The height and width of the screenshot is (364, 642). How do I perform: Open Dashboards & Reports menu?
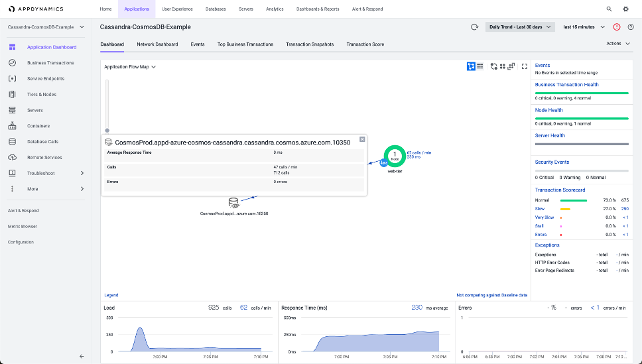[x=318, y=9]
